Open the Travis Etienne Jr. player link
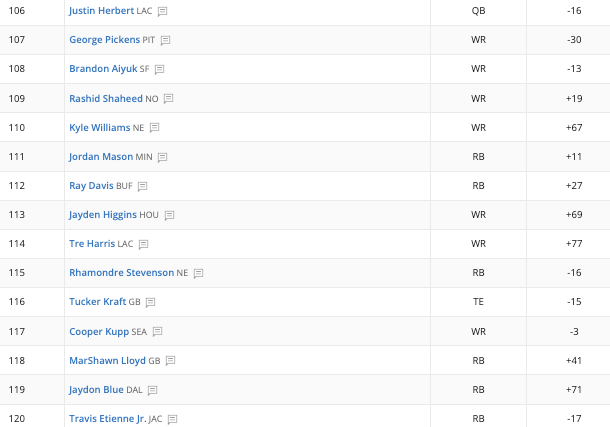 coord(108,419)
